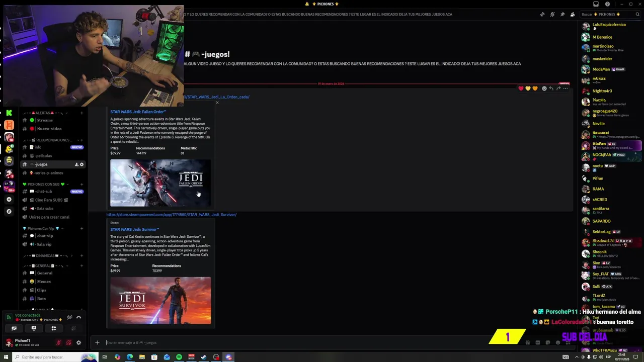
Task: Open pinned messages icon
Action: [x=562, y=14]
